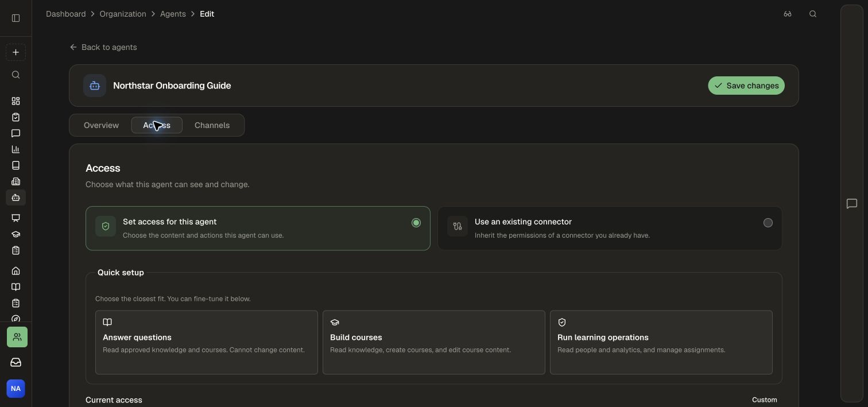868x407 pixels.
Task: Click the Northstar Onboarding Guide title
Action: [172, 86]
